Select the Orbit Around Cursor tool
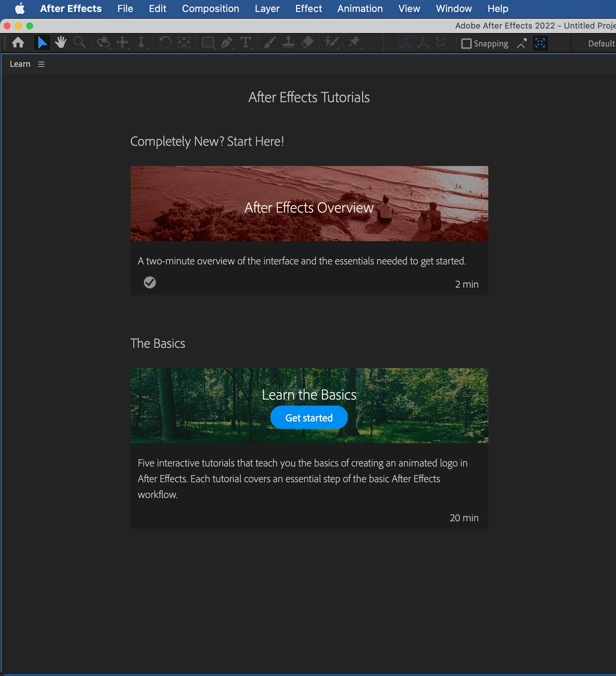The width and height of the screenshot is (616, 676). click(x=103, y=43)
